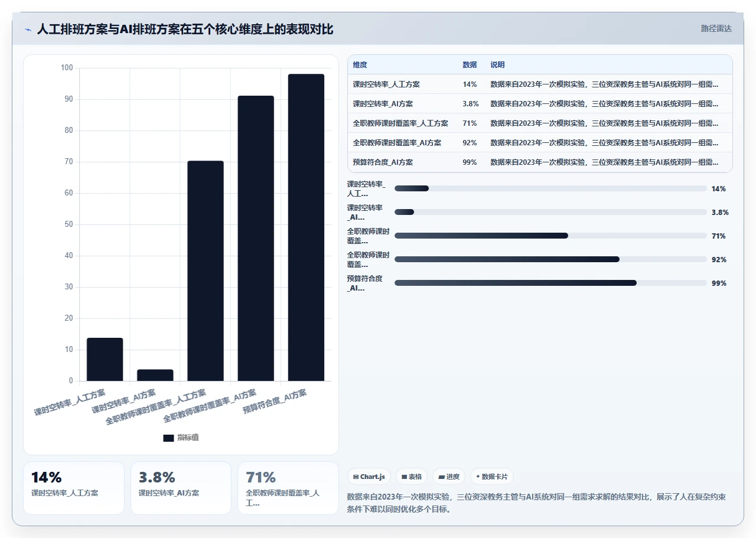
Task: Click the 预算符合度_AI方案 x-axis label
Action: tap(275, 402)
